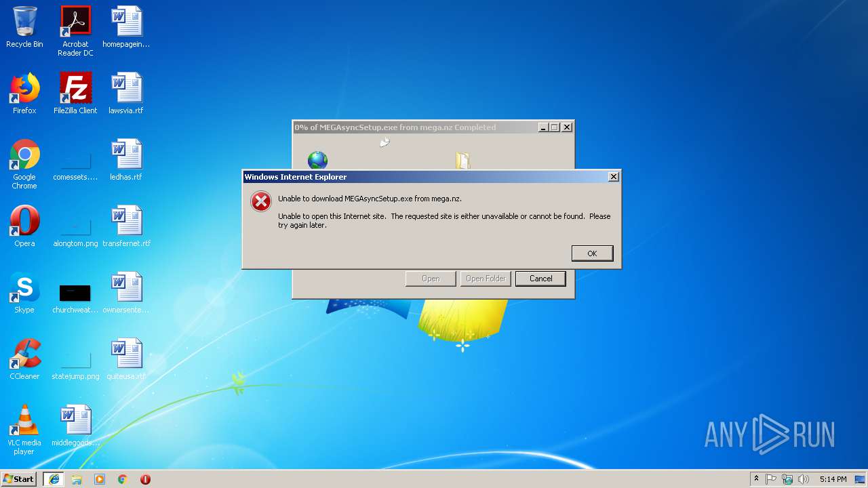Open the Skype desktop shortcut

coord(24,293)
